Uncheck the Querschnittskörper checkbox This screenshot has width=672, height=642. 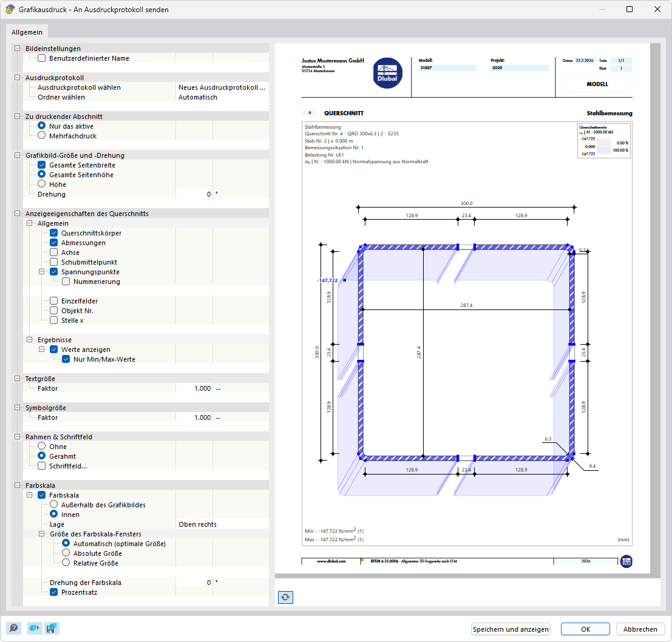tap(53, 233)
